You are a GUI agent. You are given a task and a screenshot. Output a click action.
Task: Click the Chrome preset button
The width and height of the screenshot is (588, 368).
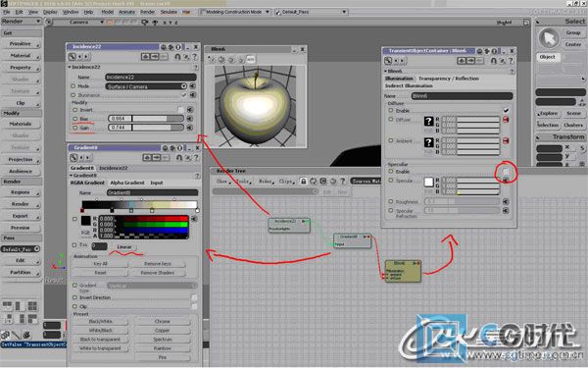click(162, 322)
